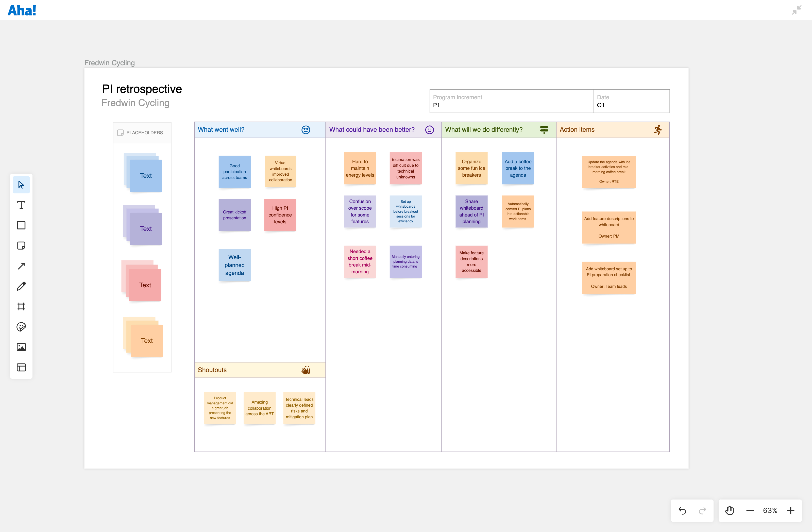Select the 'Well-planned agenda' sticky note

234,265
